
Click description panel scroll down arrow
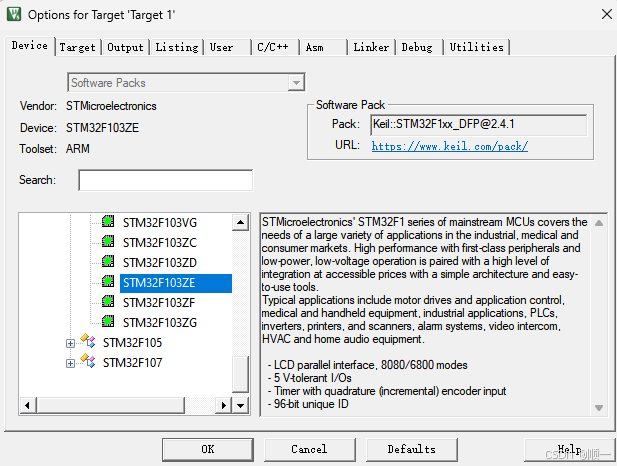click(599, 408)
